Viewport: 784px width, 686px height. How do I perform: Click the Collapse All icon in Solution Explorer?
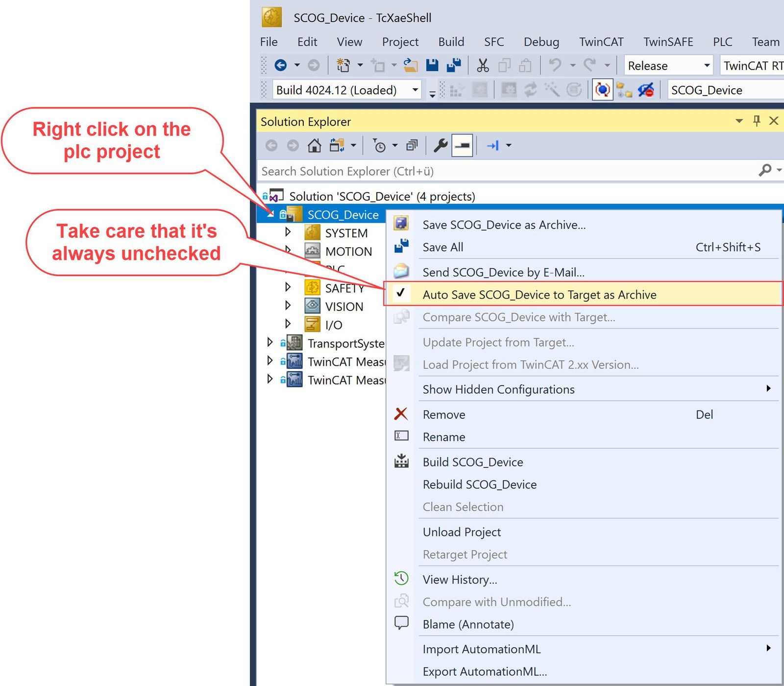tap(413, 146)
